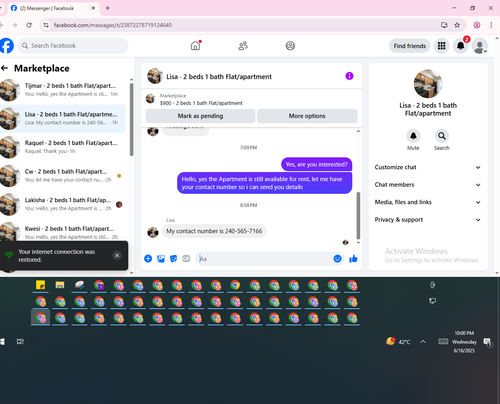Open Lisa conversation in list
500x404 pixels.
63,119
